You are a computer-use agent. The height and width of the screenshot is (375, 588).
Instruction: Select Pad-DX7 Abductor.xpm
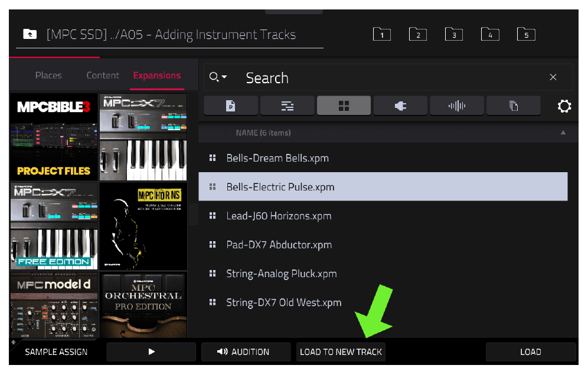point(383,245)
